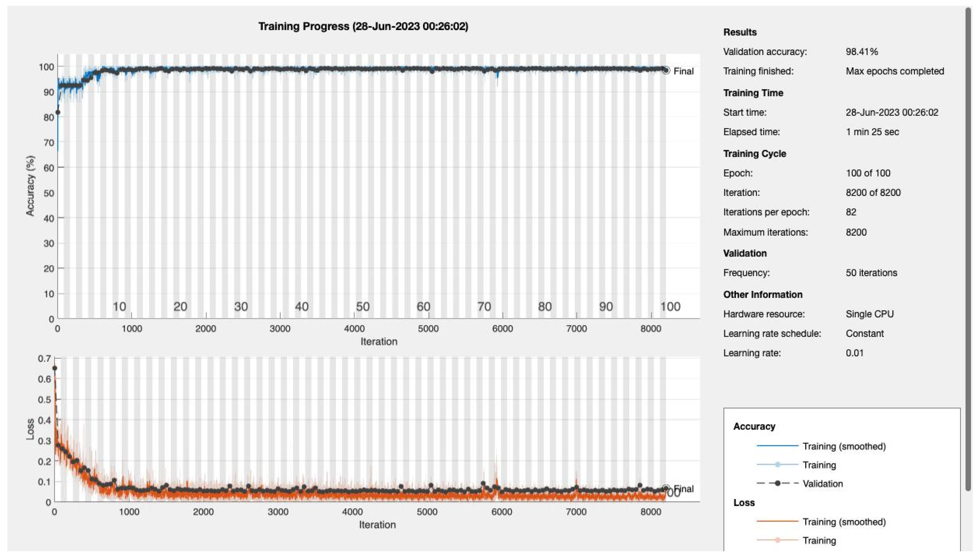Image resolution: width=980 pixels, height=557 pixels.
Task: Click the vertical scrollbar on right edge
Action: (x=968, y=249)
